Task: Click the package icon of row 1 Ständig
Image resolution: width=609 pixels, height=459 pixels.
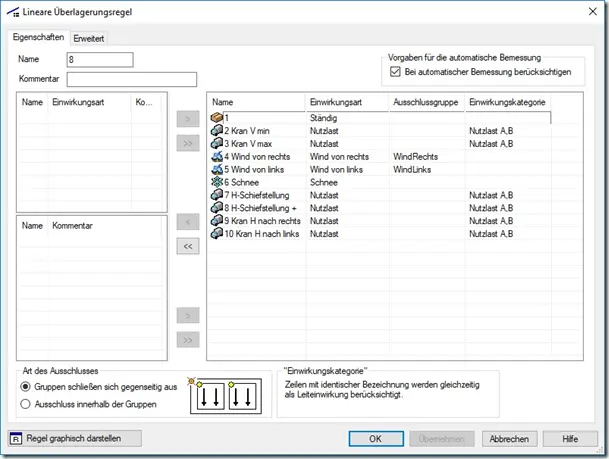Action: (x=217, y=117)
